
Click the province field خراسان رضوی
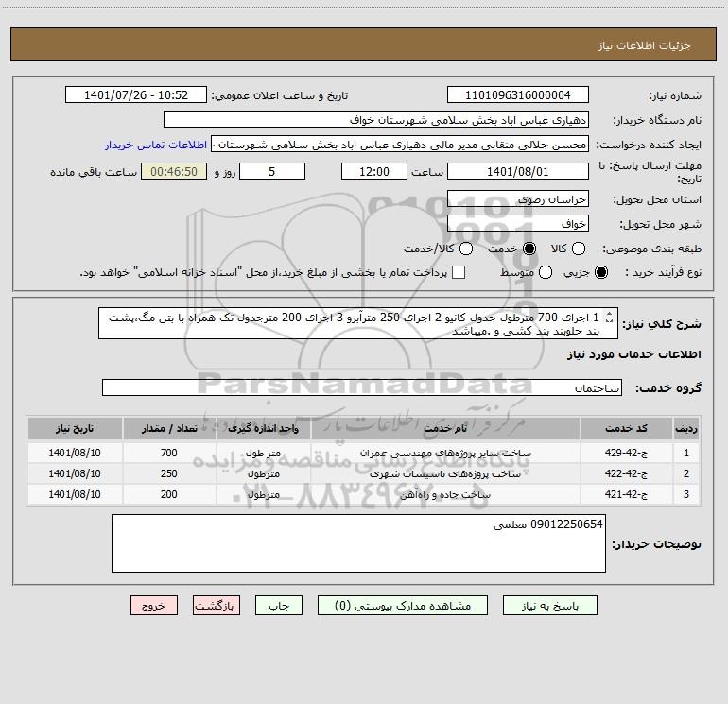tap(518, 198)
